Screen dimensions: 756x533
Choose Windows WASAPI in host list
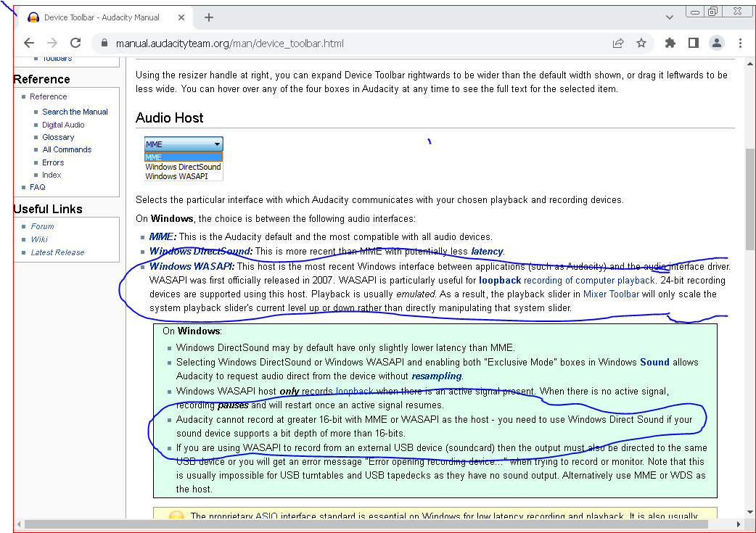click(177, 176)
